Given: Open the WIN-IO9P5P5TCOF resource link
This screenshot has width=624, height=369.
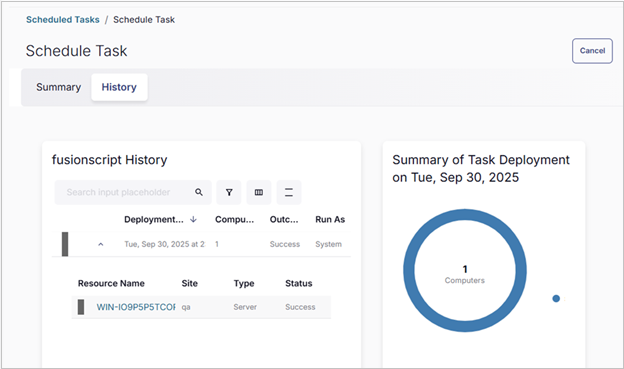Looking at the screenshot, I should coord(136,307).
